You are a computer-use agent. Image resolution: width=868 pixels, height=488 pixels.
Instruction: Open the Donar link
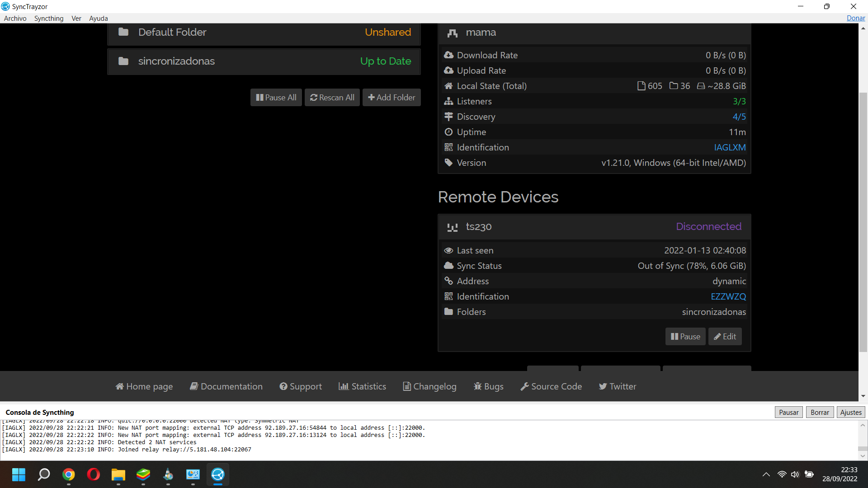tap(855, 18)
